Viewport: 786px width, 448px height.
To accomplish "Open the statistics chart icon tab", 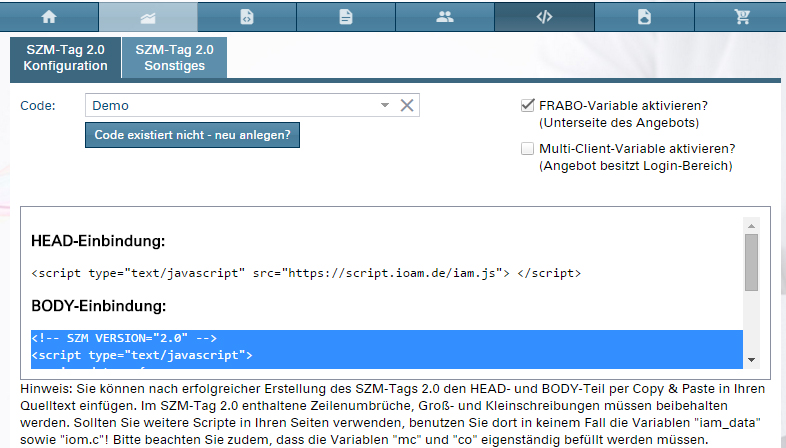I will coord(148,17).
